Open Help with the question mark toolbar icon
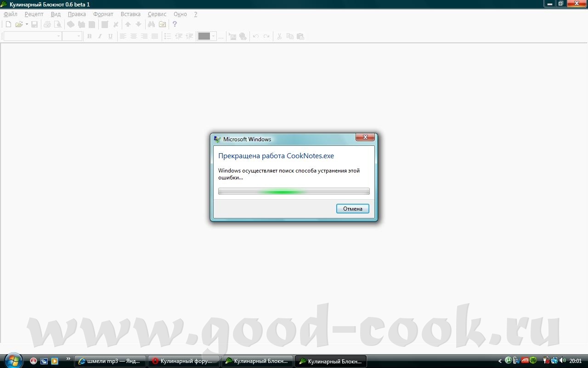This screenshot has width=588, height=368. point(175,24)
